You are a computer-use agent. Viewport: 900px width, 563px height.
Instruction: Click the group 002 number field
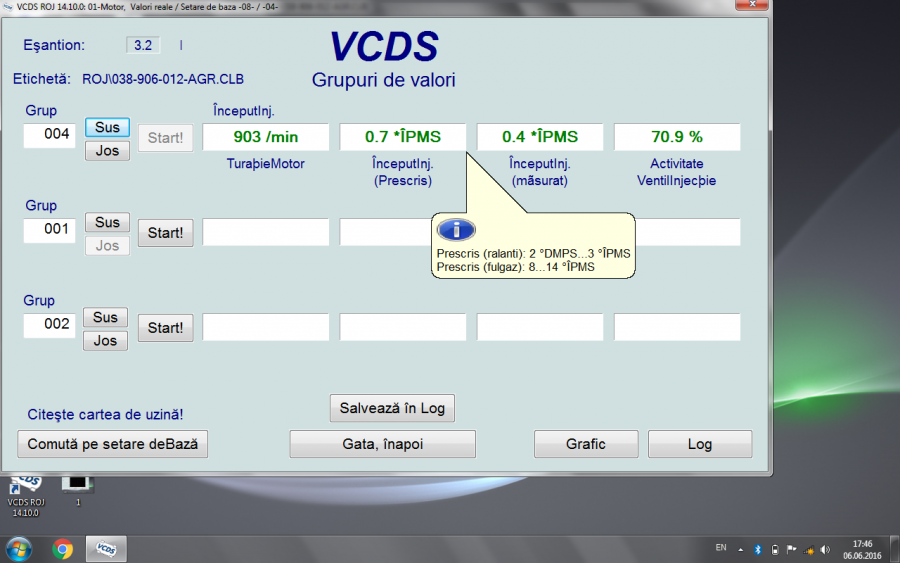[49, 325]
